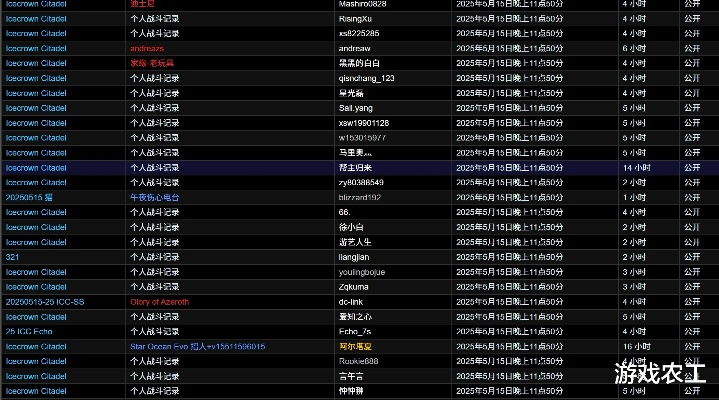This screenshot has height=400, width=719.
Task: Select uploader name 'liangjian'
Action: click(354, 257)
